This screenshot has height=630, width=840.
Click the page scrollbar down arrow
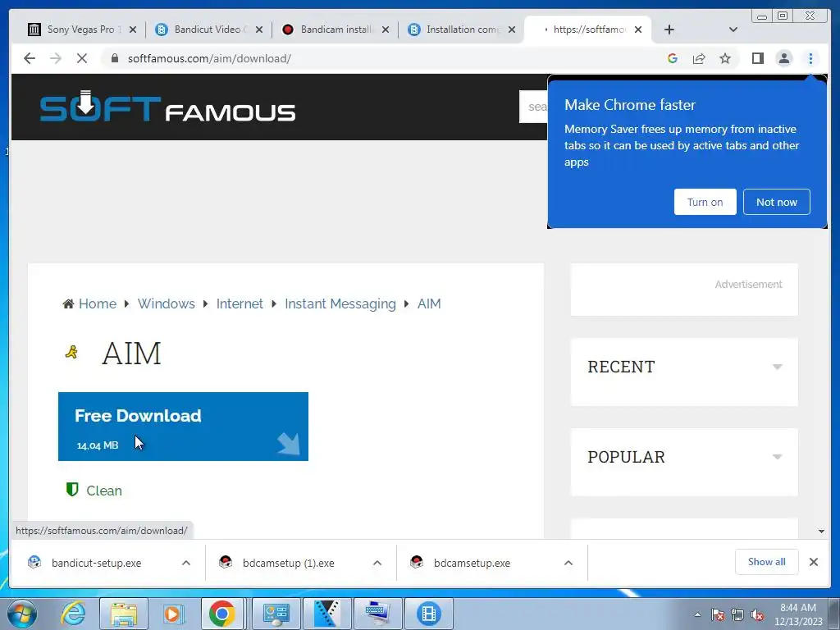pos(821,532)
